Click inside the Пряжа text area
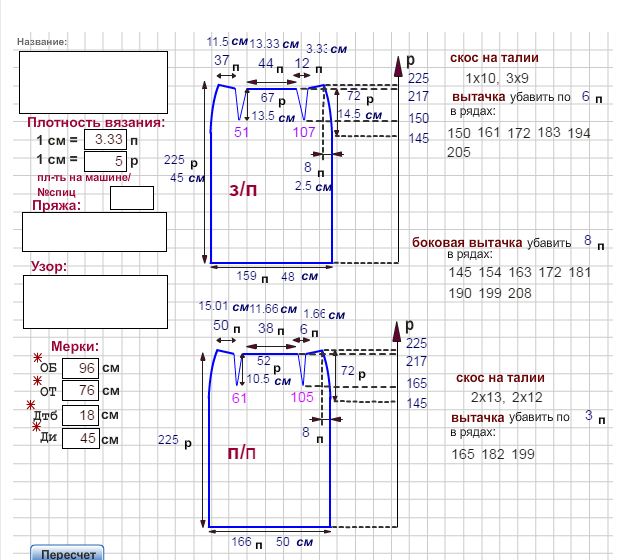 [93, 232]
